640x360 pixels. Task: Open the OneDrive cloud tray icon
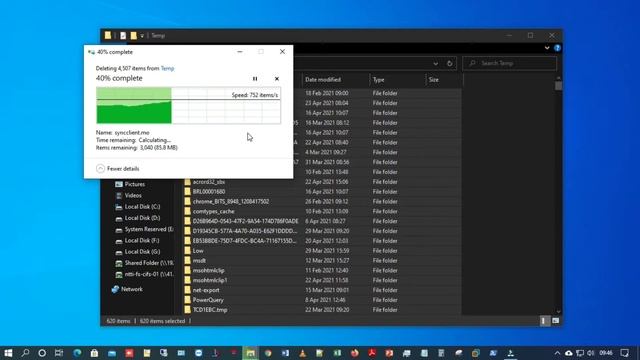(x=569, y=353)
